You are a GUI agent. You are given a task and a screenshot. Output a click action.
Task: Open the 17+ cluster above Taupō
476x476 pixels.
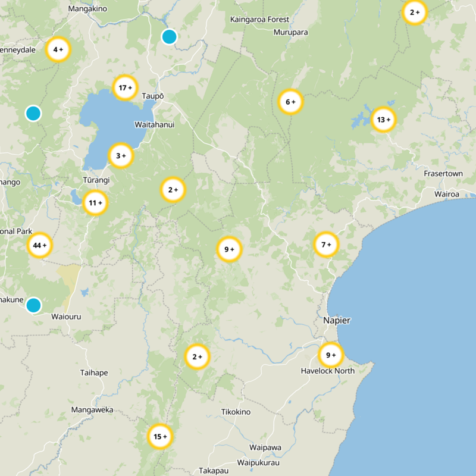pyautogui.click(x=125, y=87)
